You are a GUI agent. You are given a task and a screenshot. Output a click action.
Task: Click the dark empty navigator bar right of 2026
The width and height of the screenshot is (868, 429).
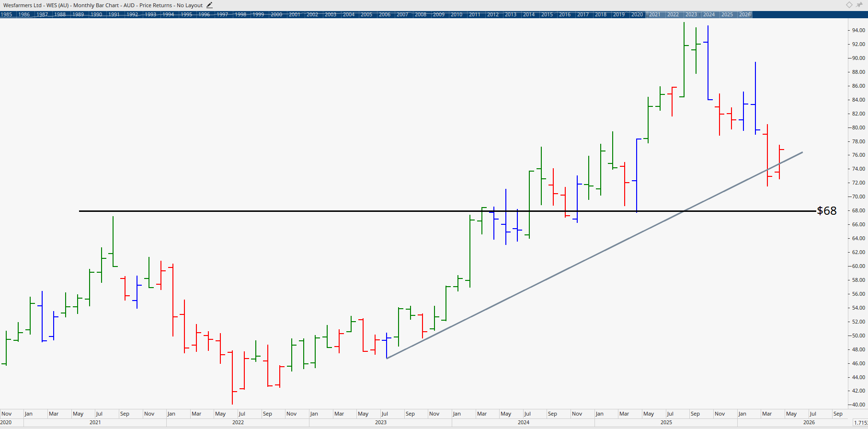810,14
